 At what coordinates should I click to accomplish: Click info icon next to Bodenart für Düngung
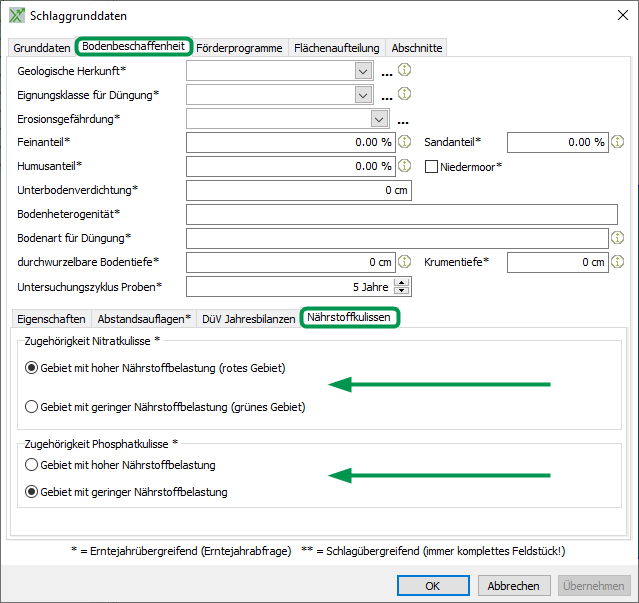(617, 238)
